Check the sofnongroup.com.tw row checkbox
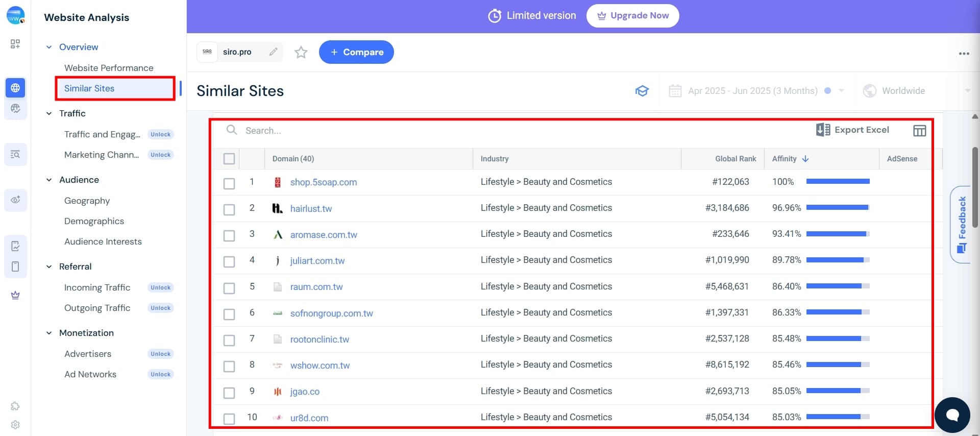This screenshot has width=980, height=436. pyautogui.click(x=229, y=314)
